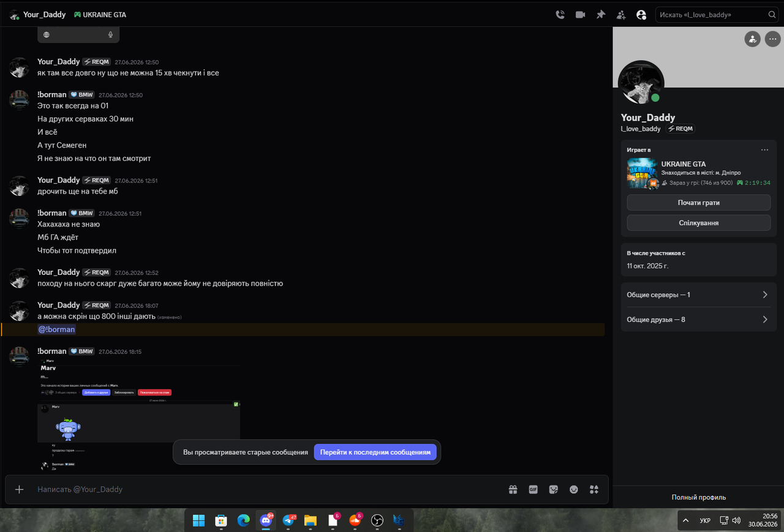The height and width of the screenshot is (532, 784).
Task: Click message 'а можна скрін що 800 інші дають'
Action: pos(96,316)
